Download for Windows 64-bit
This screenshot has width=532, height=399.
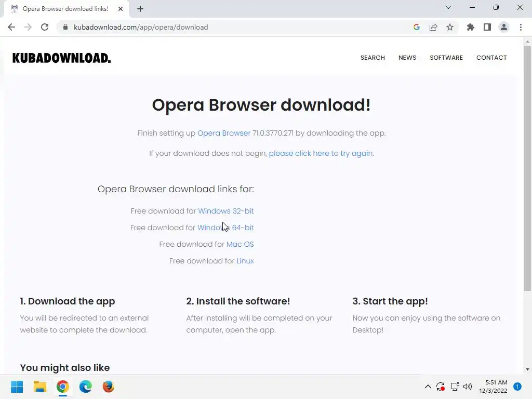(x=225, y=228)
